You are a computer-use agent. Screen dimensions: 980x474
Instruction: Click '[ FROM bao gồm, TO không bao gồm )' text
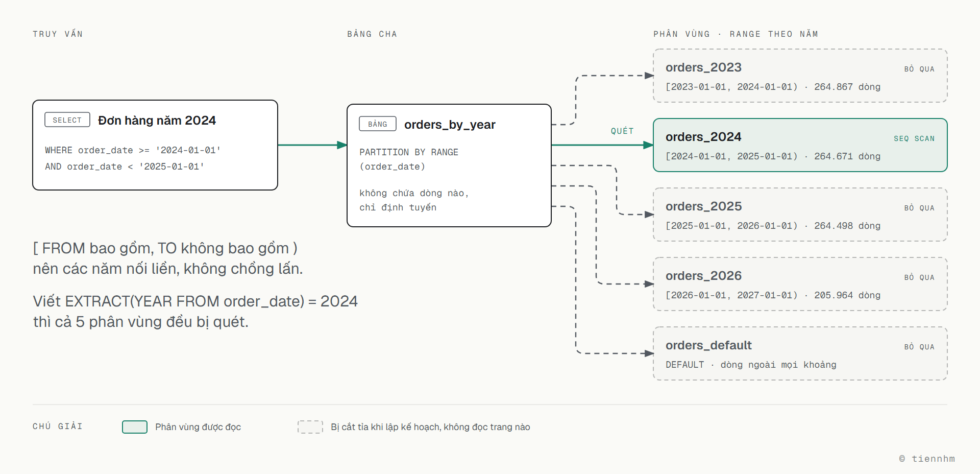point(165,248)
